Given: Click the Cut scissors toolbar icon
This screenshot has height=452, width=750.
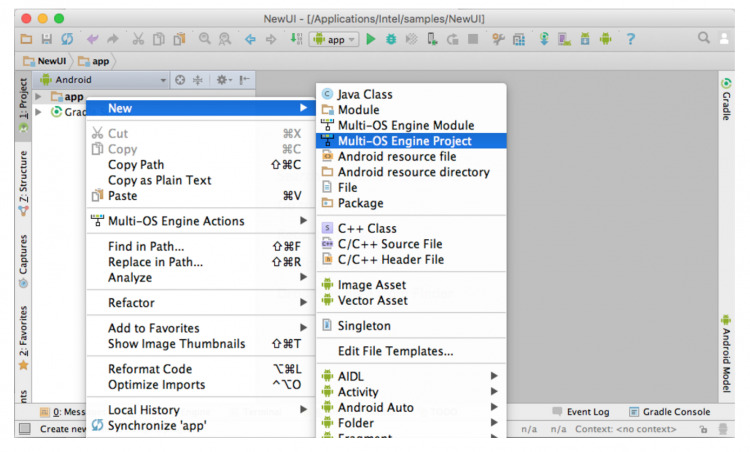Looking at the screenshot, I should click(x=138, y=39).
